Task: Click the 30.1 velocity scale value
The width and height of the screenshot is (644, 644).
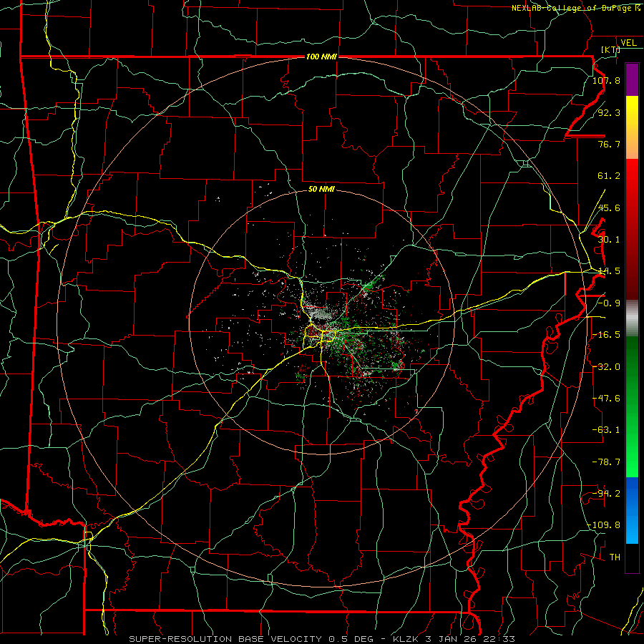Action: coord(609,240)
